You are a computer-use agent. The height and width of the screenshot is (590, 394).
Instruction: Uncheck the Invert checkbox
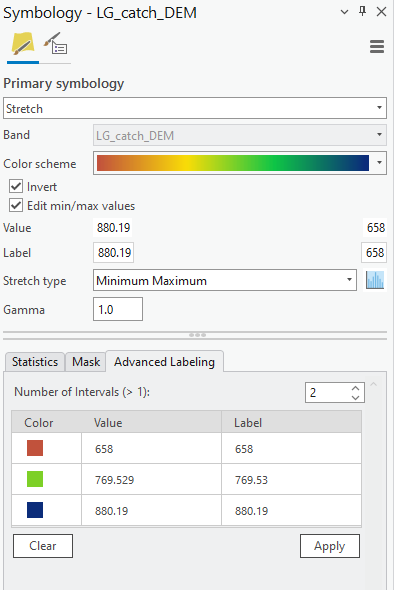(16, 186)
